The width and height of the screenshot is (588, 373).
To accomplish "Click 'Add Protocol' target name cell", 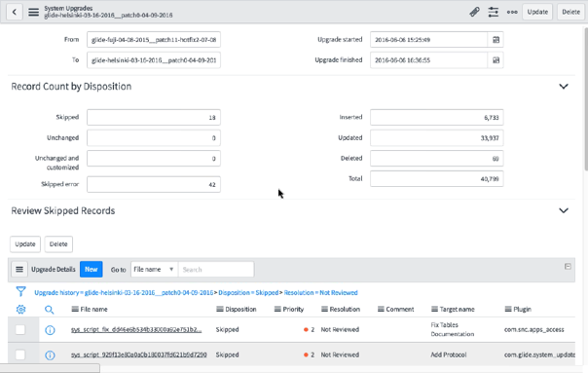I will 449,354.
